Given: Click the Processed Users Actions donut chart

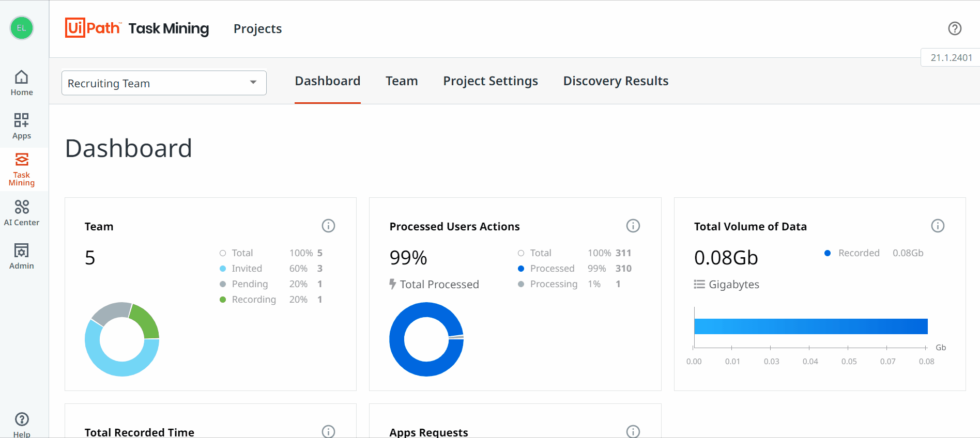Looking at the screenshot, I should pyautogui.click(x=426, y=339).
